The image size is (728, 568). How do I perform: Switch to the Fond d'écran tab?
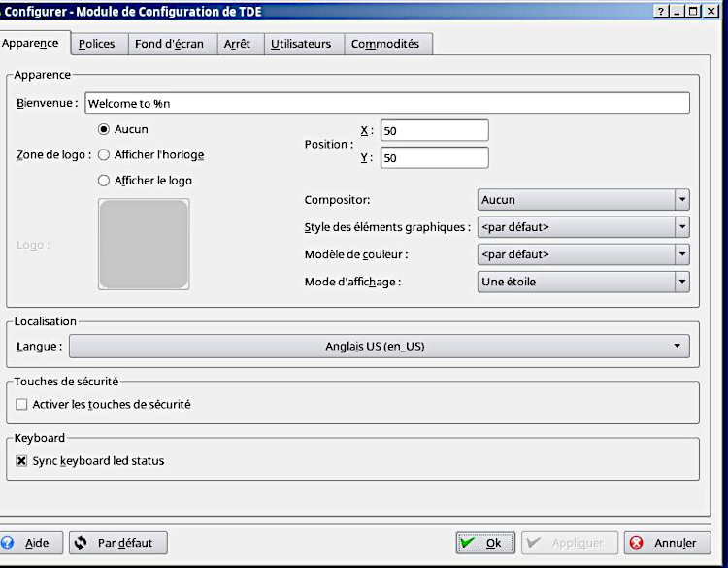point(172,44)
